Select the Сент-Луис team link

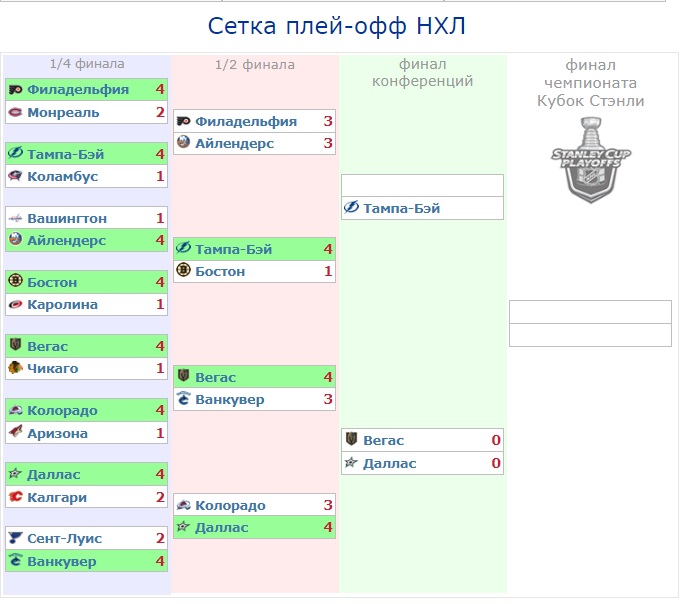click(x=64, y=538)
